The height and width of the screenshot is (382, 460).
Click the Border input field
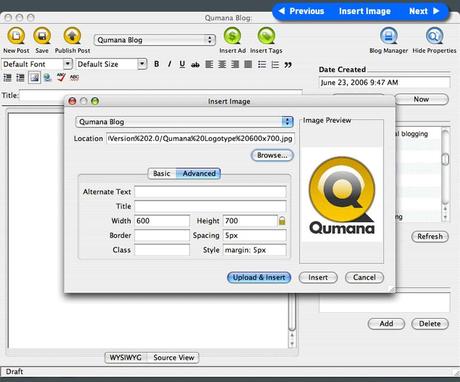(162, 235)
